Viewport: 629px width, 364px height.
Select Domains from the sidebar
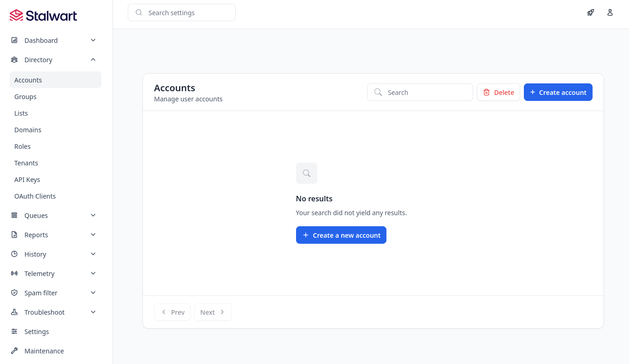28,130
